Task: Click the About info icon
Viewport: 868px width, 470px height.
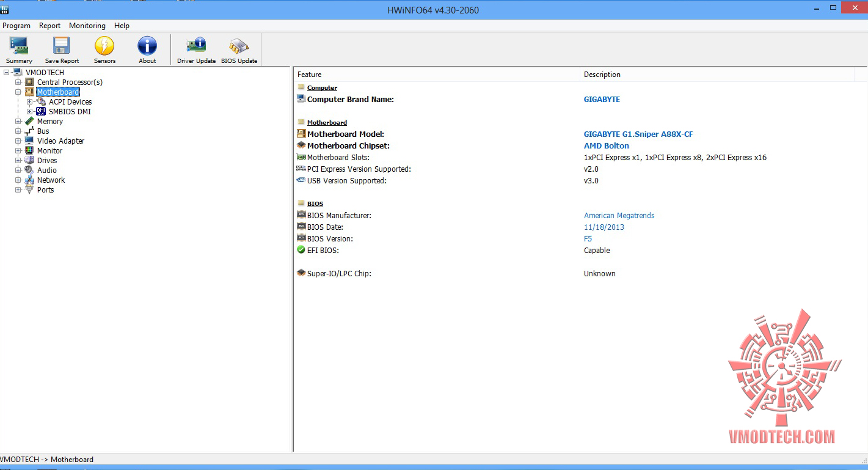Action: click(x=147, y=46)
